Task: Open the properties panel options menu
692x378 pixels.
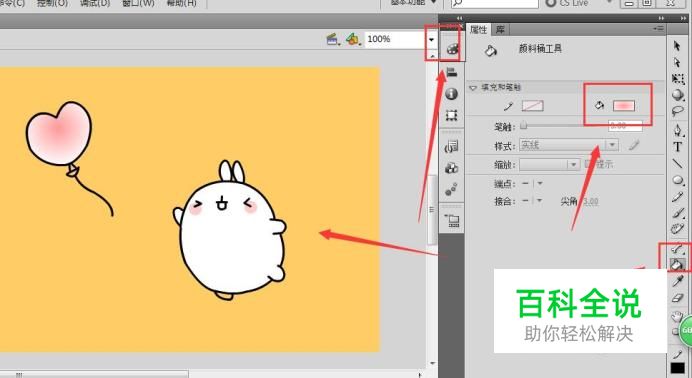Action: pyautogui.click(x=658, y=29)
